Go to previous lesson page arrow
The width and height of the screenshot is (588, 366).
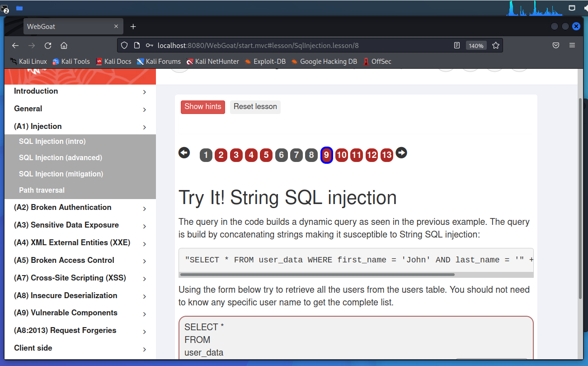click(x=184, y=153)
